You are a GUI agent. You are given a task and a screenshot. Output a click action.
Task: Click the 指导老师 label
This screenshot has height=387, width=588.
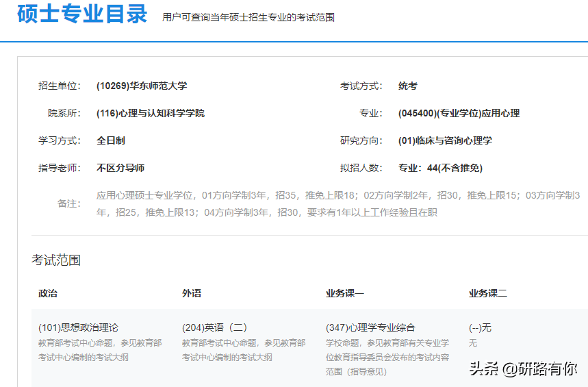pos(60,168)
